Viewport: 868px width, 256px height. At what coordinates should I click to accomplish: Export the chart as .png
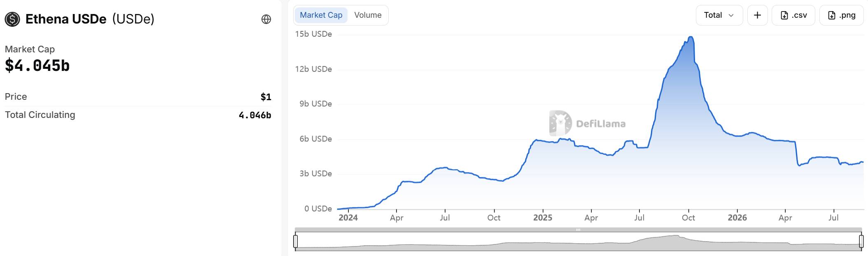[841, 15]
